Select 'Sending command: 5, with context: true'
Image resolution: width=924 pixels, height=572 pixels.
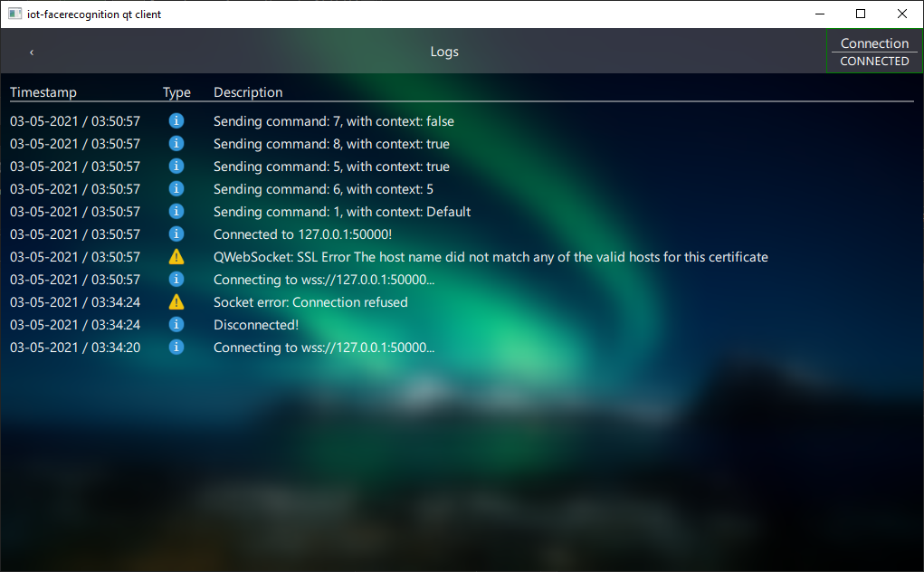(x=331, y=167)
